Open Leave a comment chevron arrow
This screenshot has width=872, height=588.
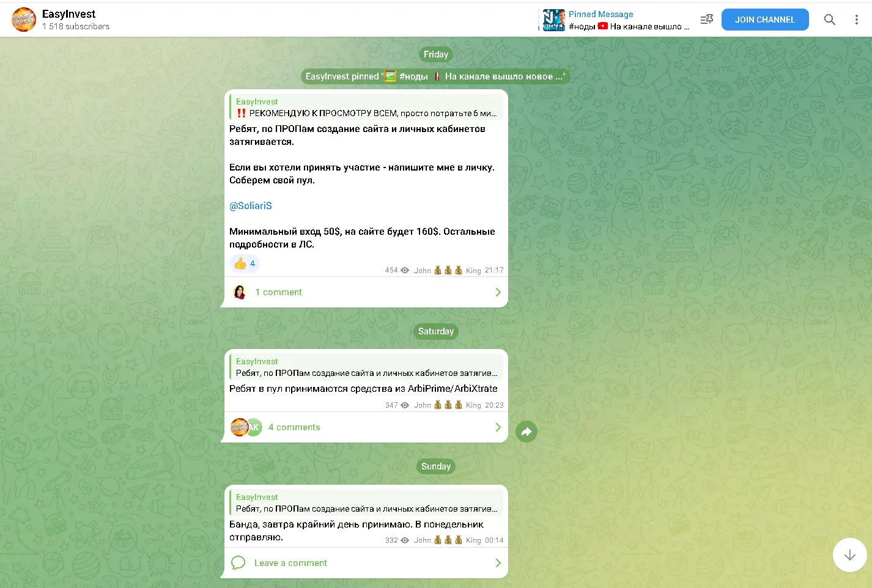(498, 563)
